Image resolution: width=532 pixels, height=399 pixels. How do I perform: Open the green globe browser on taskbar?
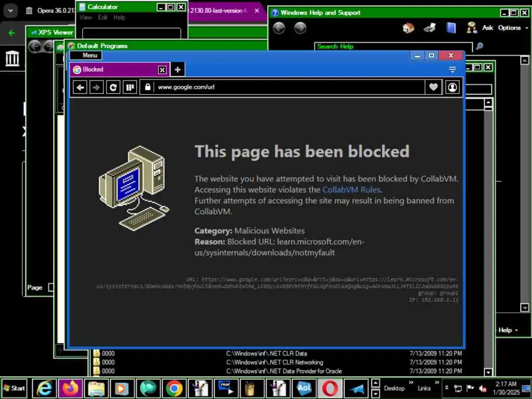point(148,388)
